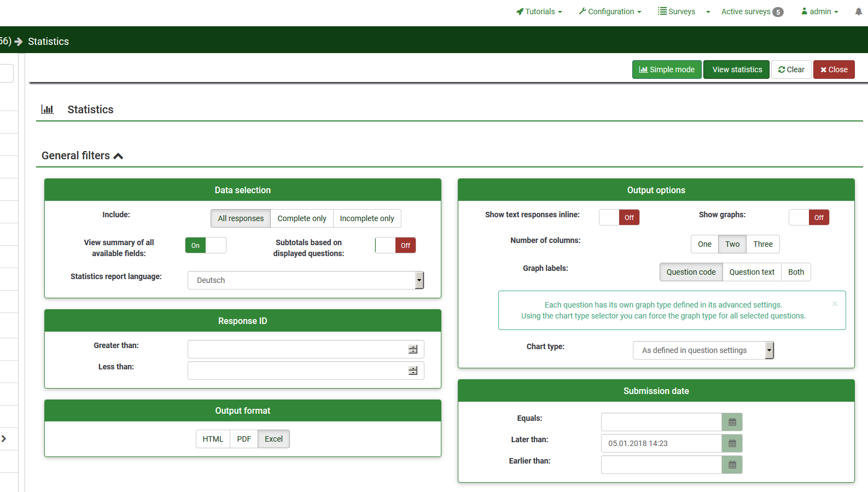Open Statistics report language dropdown

pos(305,280)
